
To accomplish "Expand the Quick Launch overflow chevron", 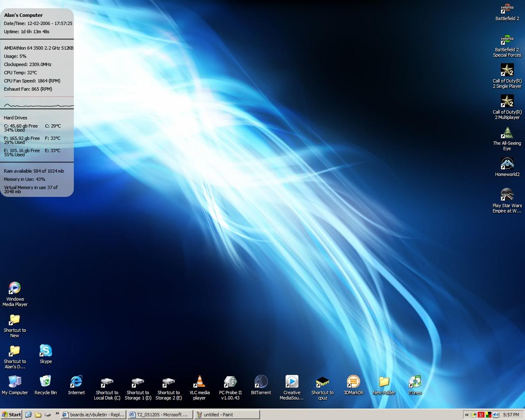I will (x=57, y=413).
